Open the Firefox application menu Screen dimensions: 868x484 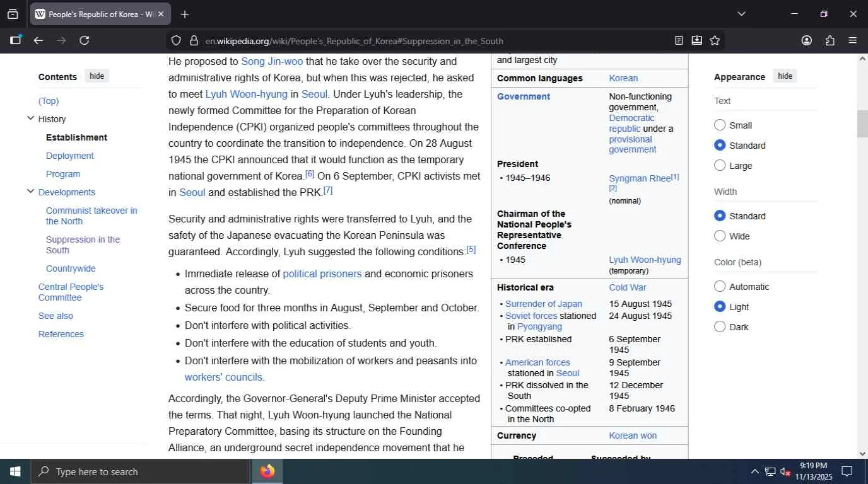coord(853,40)
